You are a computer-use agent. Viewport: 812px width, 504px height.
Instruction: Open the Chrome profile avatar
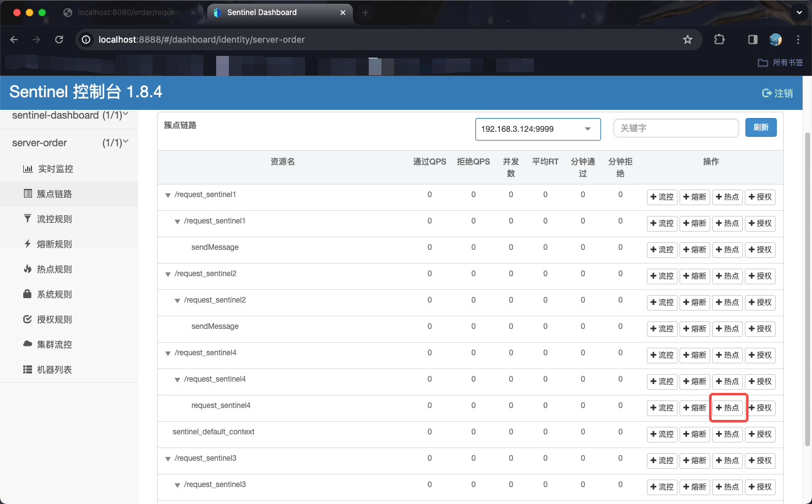click(x=776, y=40)
